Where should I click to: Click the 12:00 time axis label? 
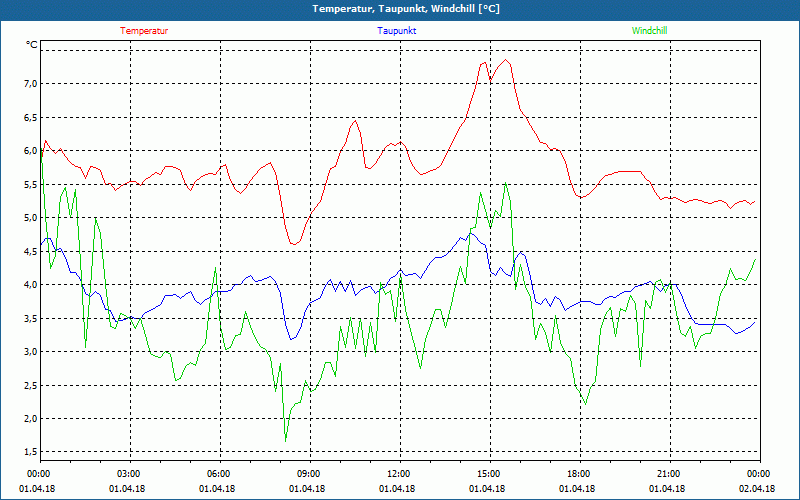tap(399, 474)
